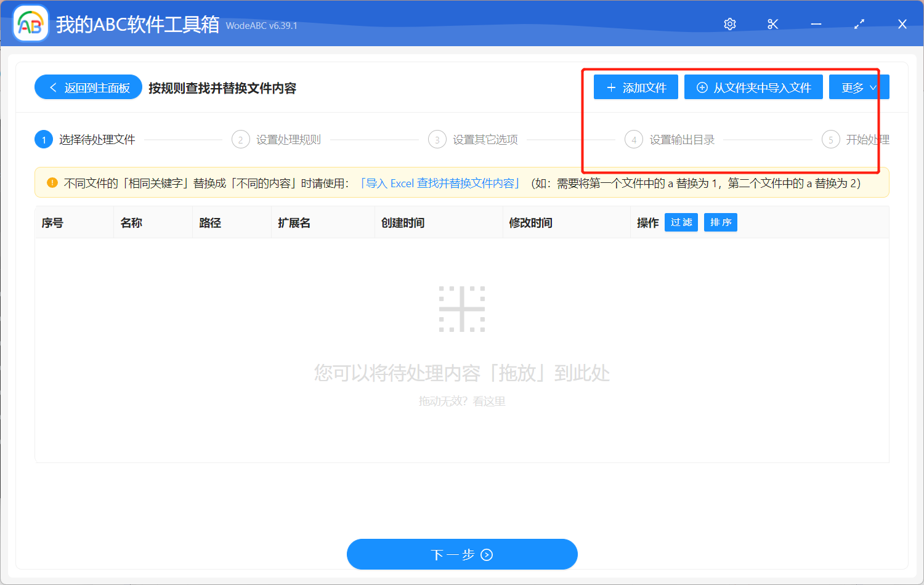Click the 排序 sort button
Screen dimensions: 924x585
pos(720,222)
